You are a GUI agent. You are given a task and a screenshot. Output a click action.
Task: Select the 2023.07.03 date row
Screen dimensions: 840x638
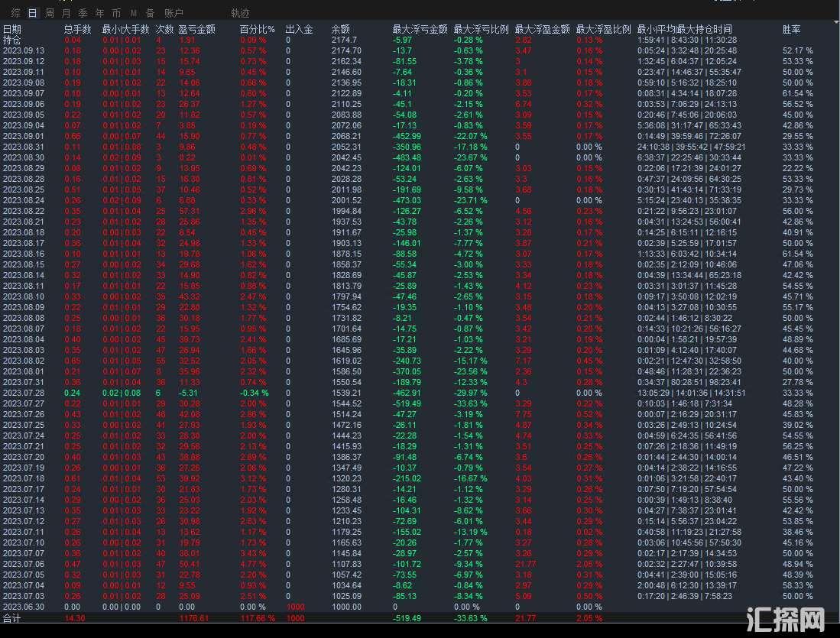click(420, 596)
